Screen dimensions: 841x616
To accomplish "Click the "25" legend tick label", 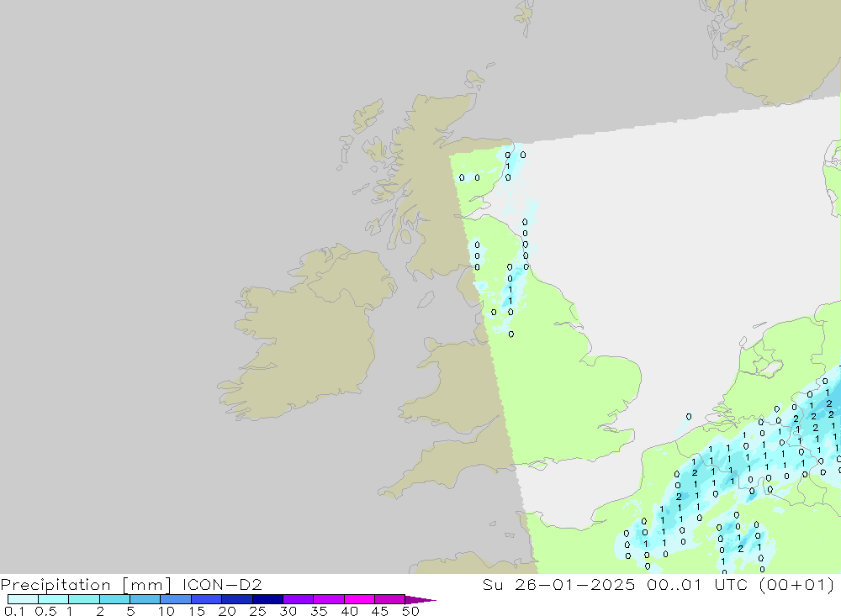I will pyautogui.click(x=257, y=611).
